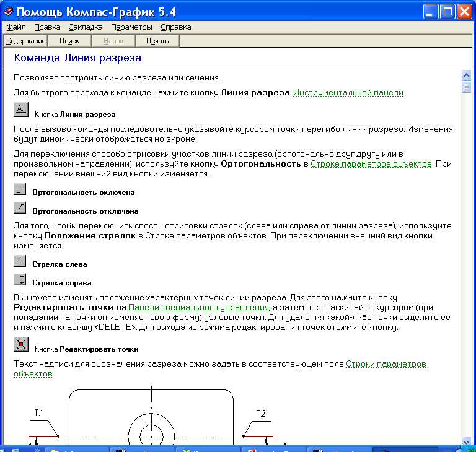Click the T.1 label in the drawing

pos(38,413)
